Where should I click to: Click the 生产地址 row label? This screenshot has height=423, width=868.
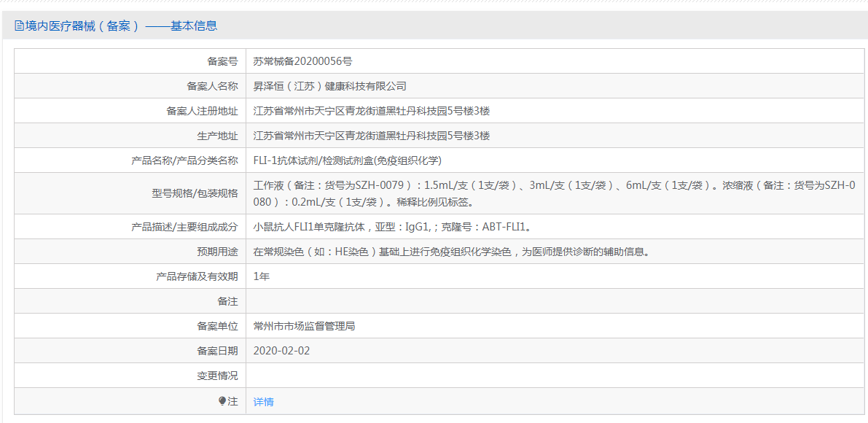218,136
